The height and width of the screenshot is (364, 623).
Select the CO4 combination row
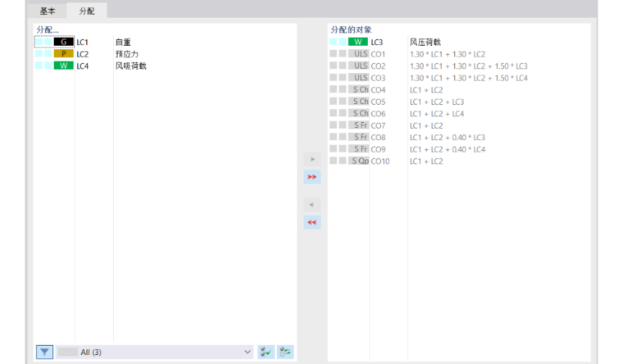click(459, 89)
